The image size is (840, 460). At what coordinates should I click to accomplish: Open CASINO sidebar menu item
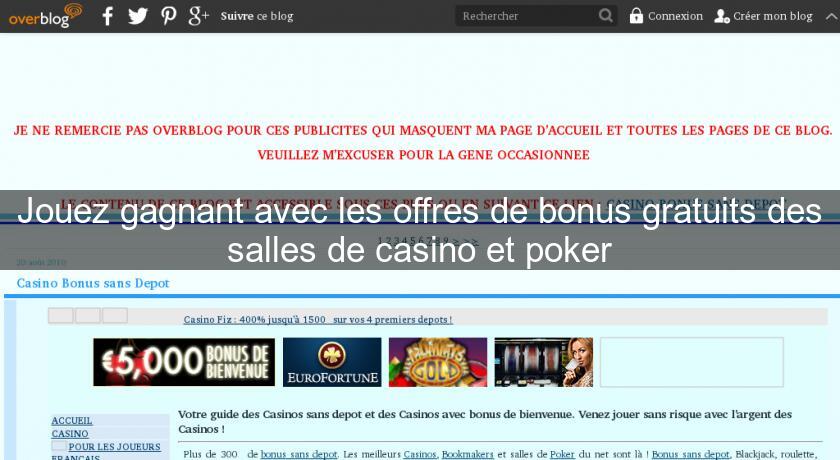tap(70, 434)
